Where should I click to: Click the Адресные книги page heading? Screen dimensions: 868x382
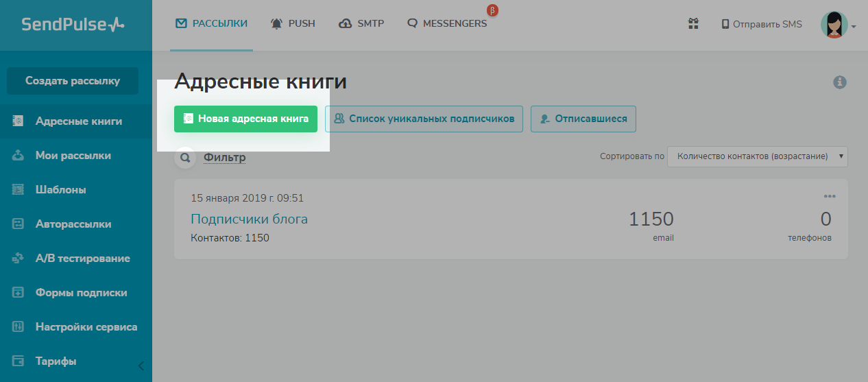(x=261, y=82)
